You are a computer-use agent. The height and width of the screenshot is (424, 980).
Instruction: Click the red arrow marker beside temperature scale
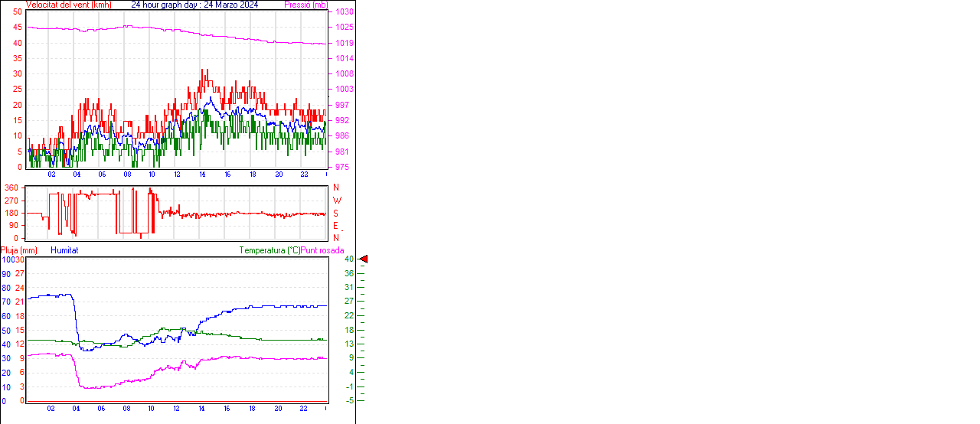point(364,259)
